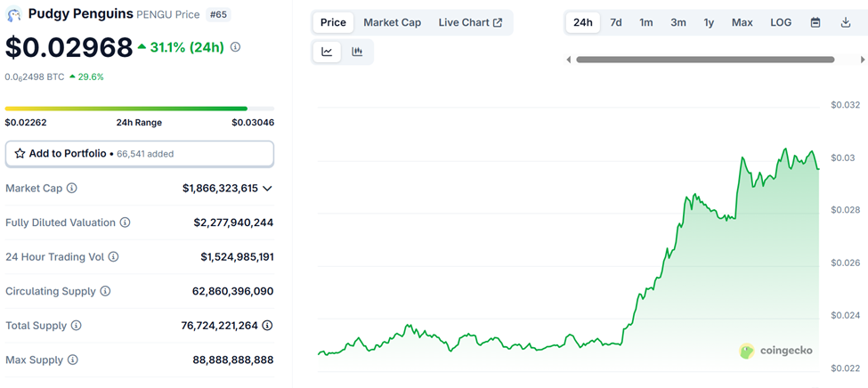Set chart range to 1y
This screenshot has height=388, width=868.
[709, 23]
